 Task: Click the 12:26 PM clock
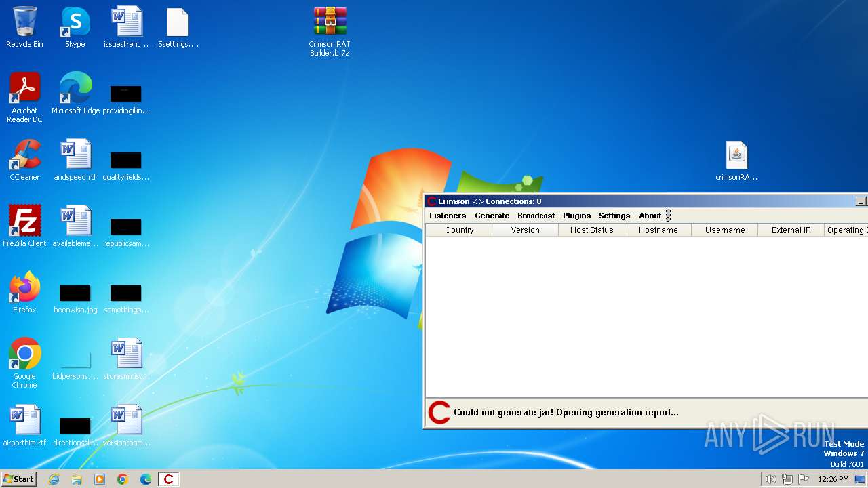pos(833,479)
